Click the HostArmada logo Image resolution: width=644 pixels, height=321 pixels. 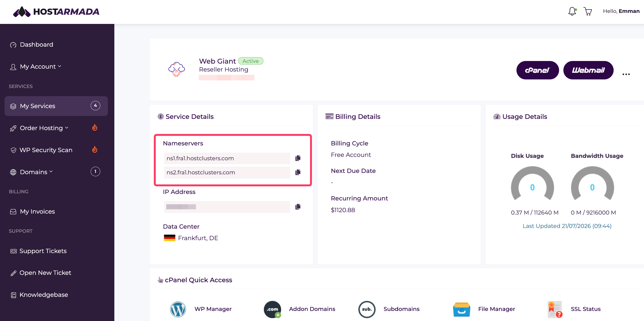click(56, 11)
